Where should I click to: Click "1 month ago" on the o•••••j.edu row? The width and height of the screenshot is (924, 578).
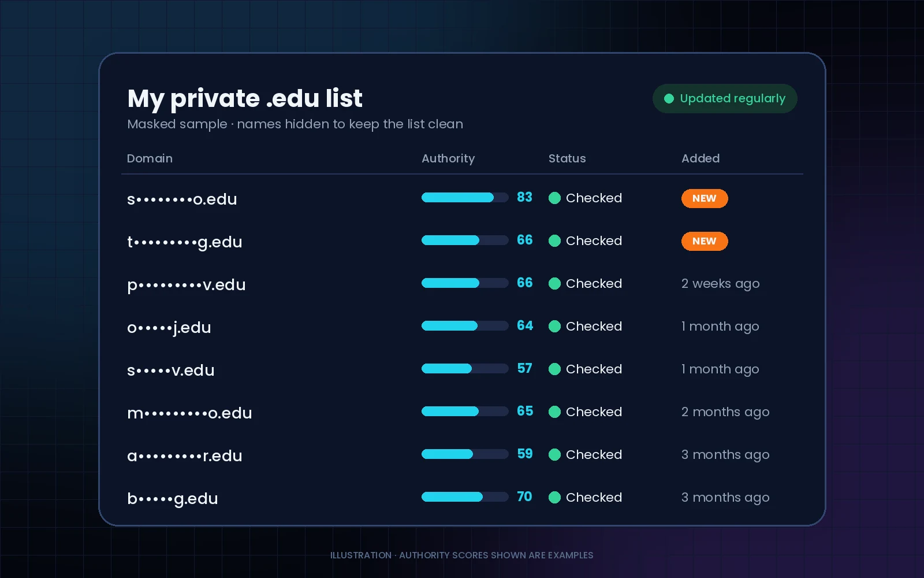[x=720, y=327]
